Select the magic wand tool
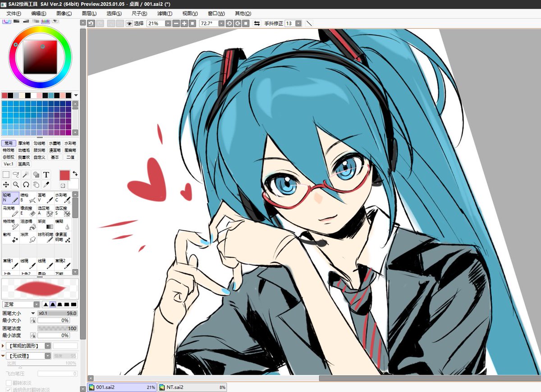Screen dimensions: 541x392 pyautogui.click(x=26, y=175)
